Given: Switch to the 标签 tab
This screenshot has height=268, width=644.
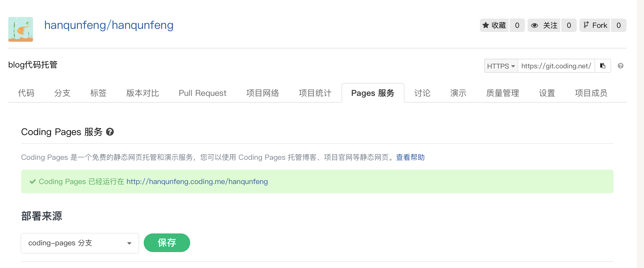Looking at the screenshot, I should tap(98, 93).
